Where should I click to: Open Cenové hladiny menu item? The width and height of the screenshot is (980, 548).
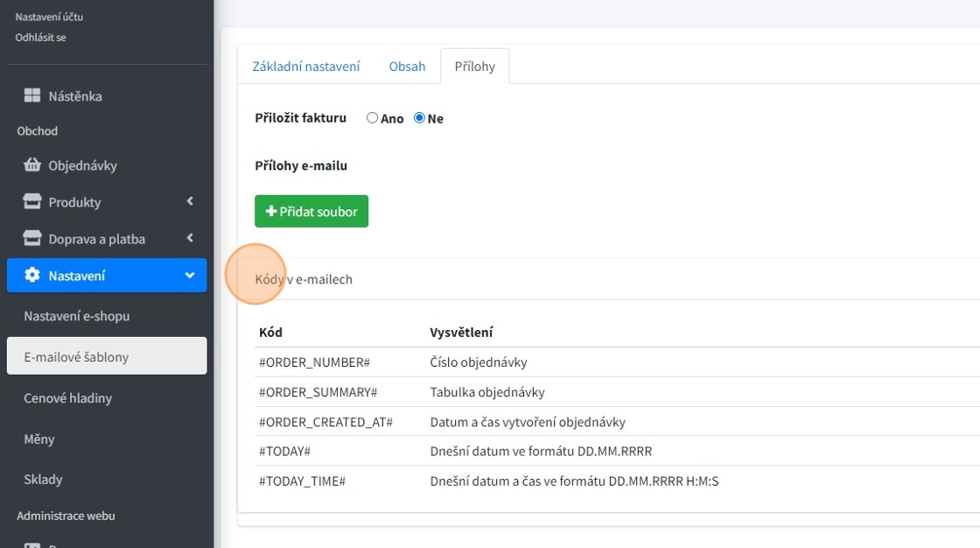68,398
